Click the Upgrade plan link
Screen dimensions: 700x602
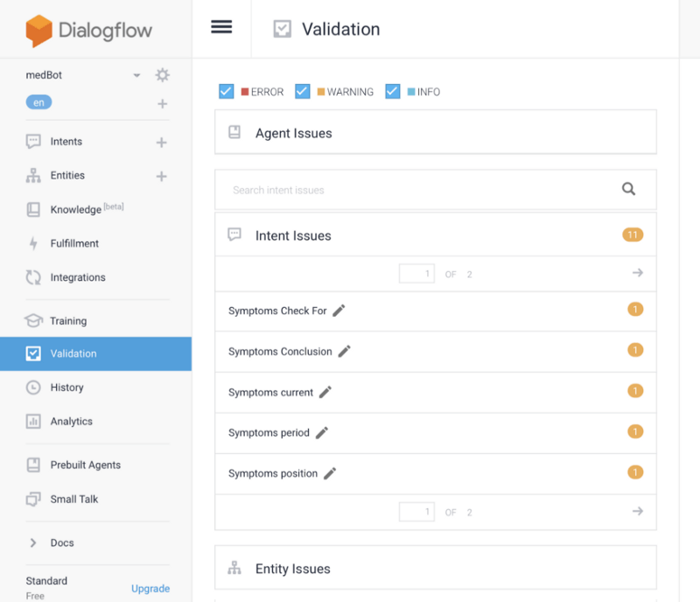(150, 589)
